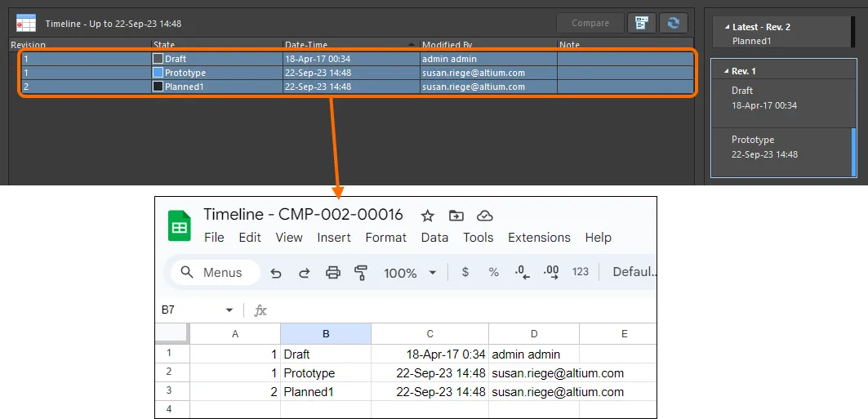
Task: Open the cloud document status icon
Action: (x=485, y=216)
